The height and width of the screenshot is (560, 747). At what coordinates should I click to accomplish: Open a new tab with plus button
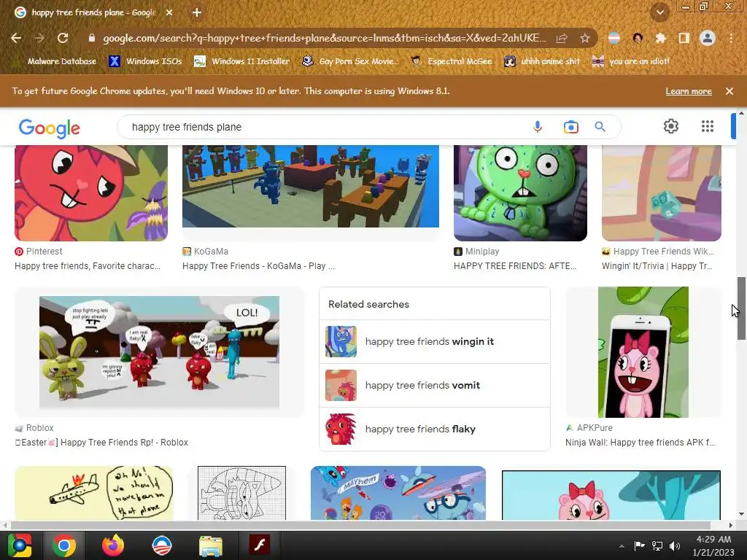click(x=197, y=12)
